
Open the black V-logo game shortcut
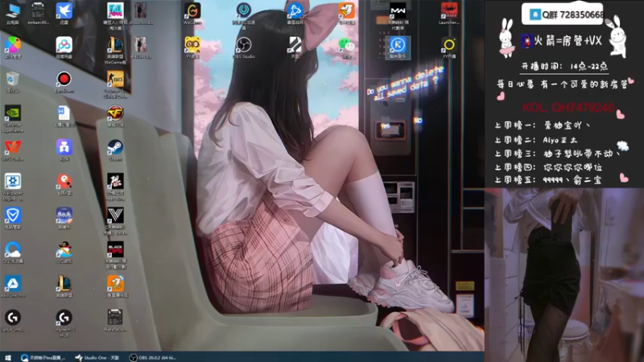[x=115, y=220]
